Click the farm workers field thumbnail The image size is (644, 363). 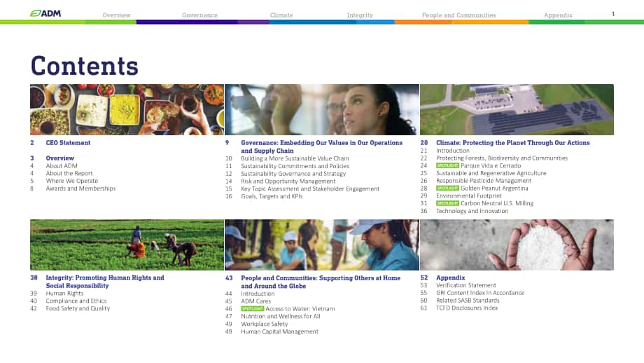pyautogui.click(x=127, y=245)
